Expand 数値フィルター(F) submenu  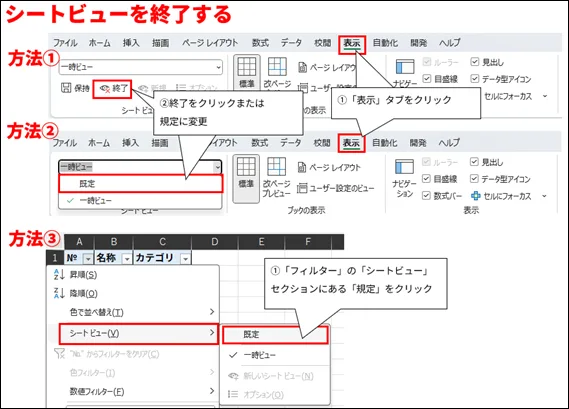point(212,391)
